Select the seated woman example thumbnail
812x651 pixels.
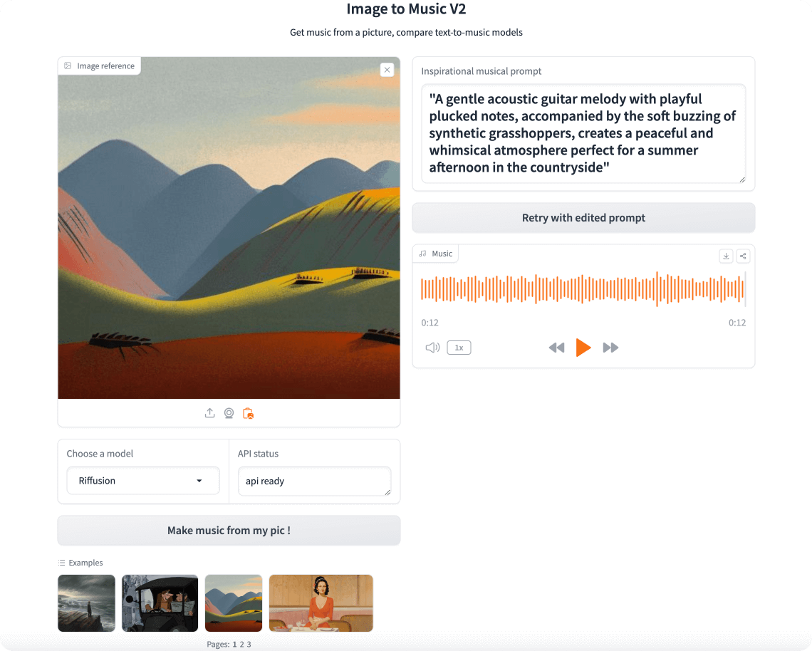[321, 603]
